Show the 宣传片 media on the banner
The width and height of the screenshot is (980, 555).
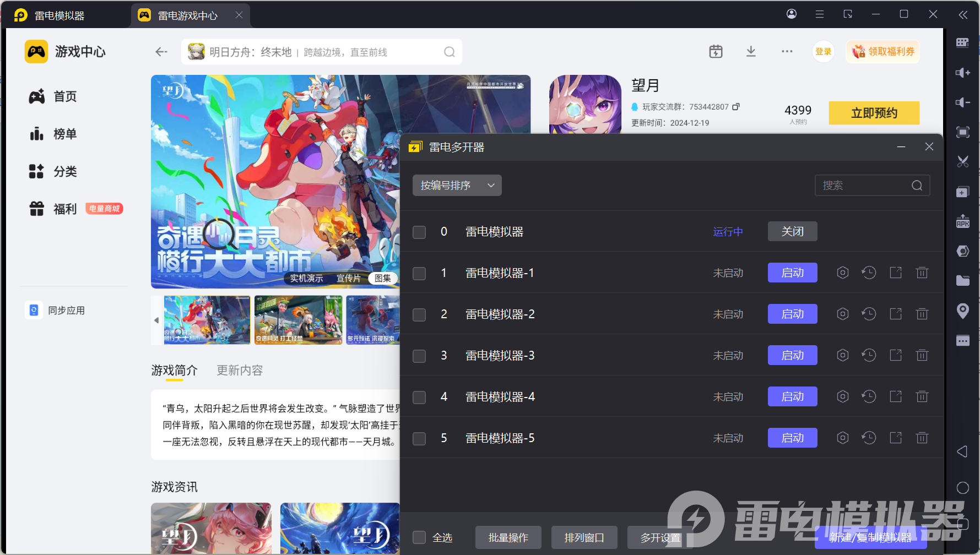point(348,279)
